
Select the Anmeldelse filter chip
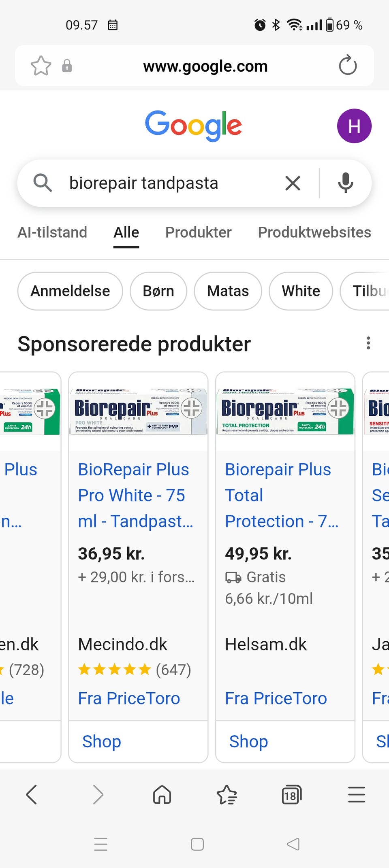coord(70,291)
